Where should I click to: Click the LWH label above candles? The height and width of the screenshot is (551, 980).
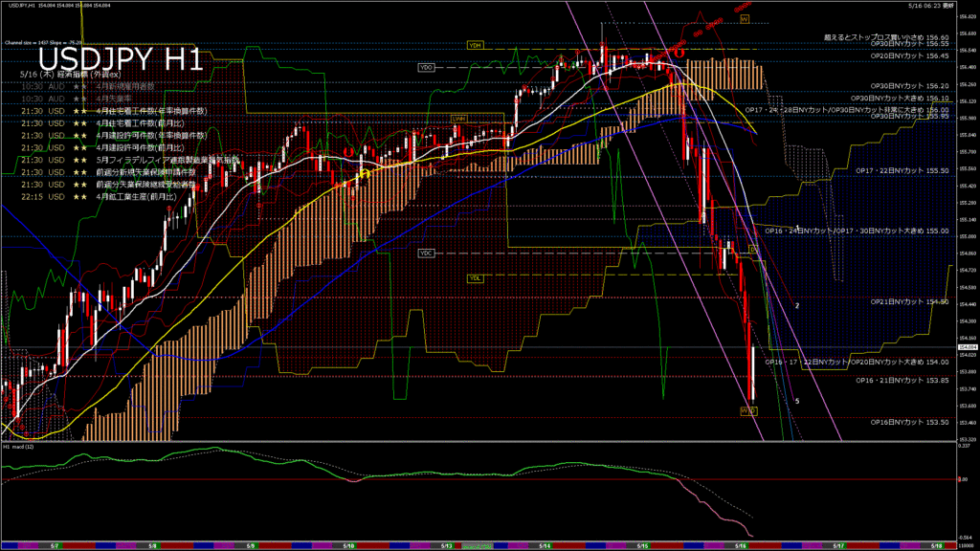pos(459,119)
